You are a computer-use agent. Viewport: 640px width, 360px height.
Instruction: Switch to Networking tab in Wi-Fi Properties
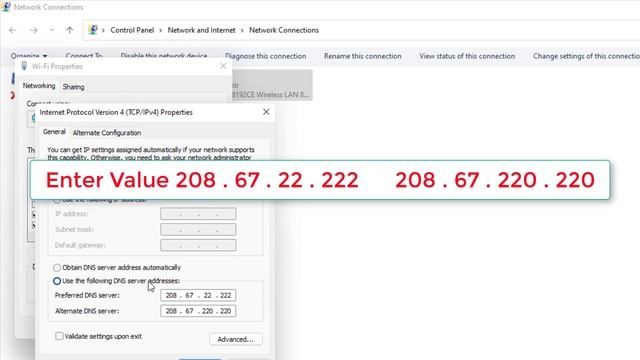click(39, 86)
